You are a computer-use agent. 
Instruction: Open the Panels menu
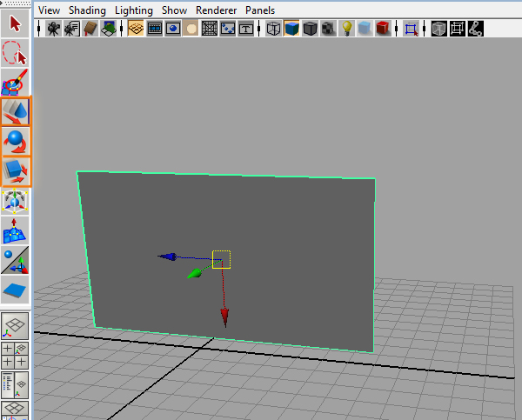[x=260, y=10]
